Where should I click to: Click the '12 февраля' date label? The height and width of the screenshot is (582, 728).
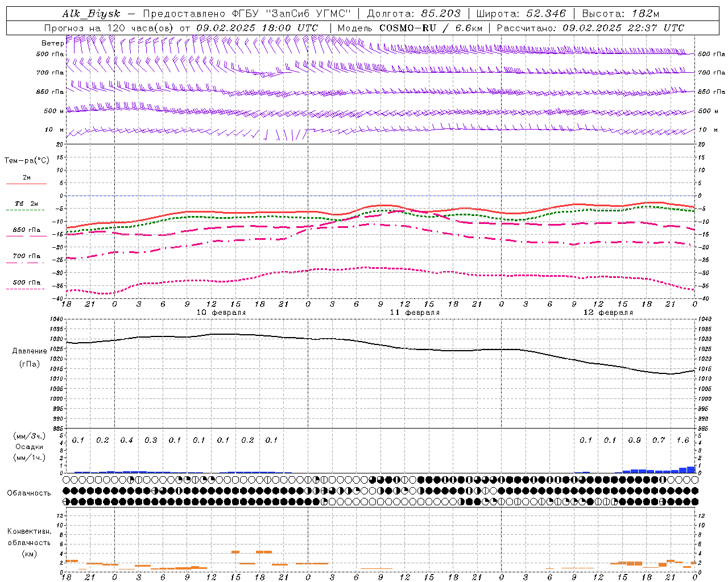click(x=608, y=312)
